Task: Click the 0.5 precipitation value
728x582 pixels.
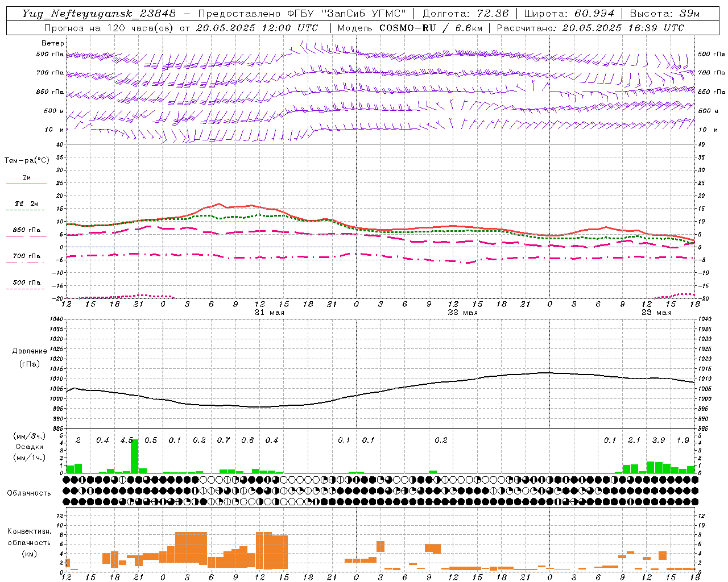Action: [x=151, y=440]
